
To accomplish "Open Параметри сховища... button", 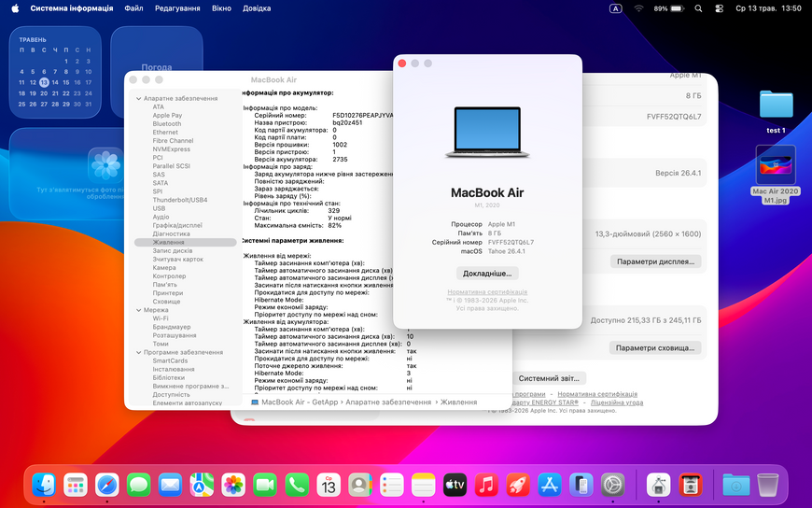I will coord(655,347).
